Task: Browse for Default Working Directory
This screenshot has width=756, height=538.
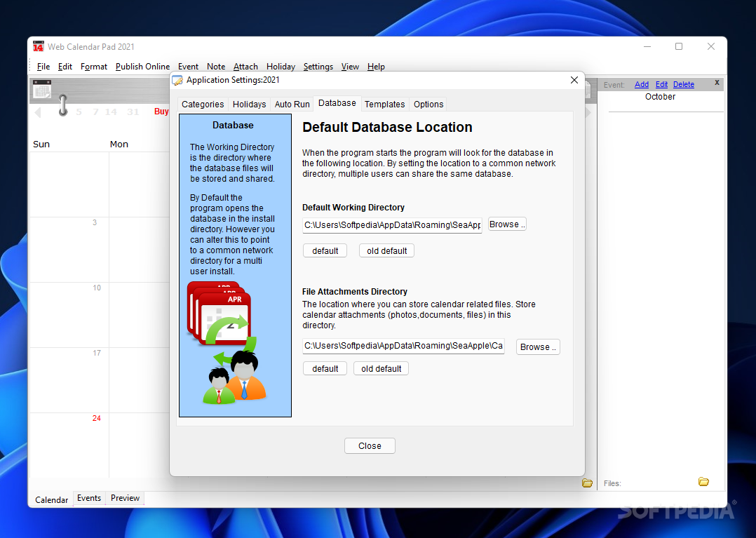Action: tap(507, 224)
